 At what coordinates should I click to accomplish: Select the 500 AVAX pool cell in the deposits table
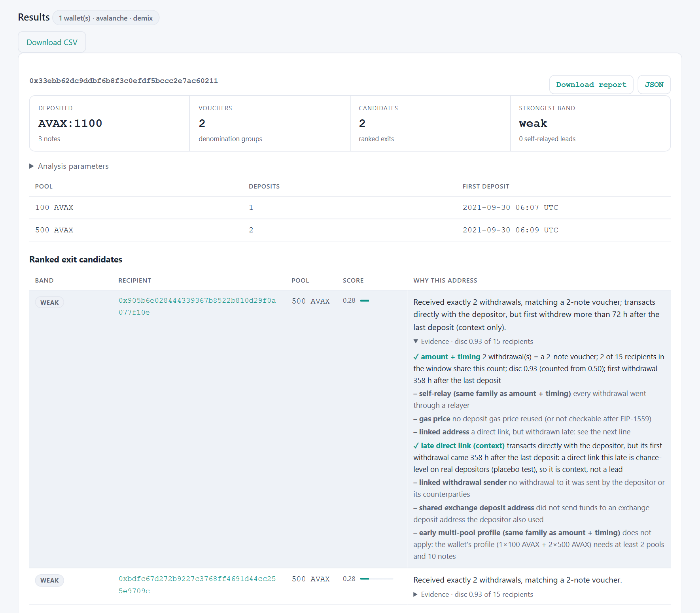point(54,230)
